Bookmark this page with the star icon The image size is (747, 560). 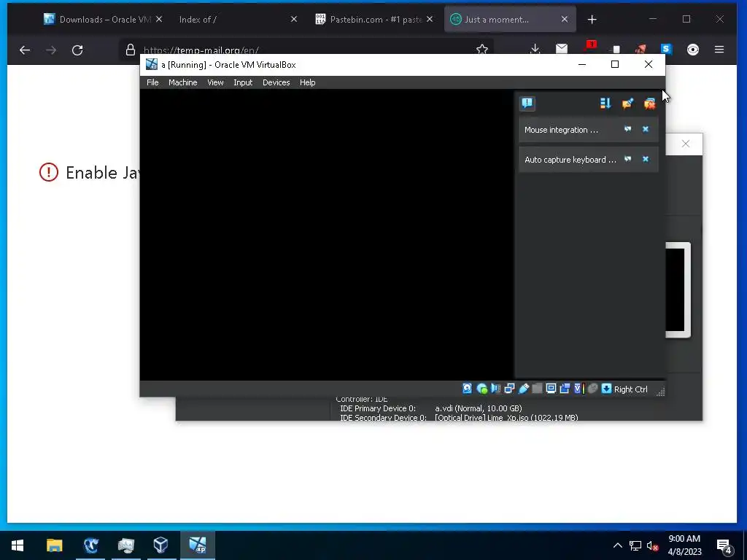tap(481, 50)
